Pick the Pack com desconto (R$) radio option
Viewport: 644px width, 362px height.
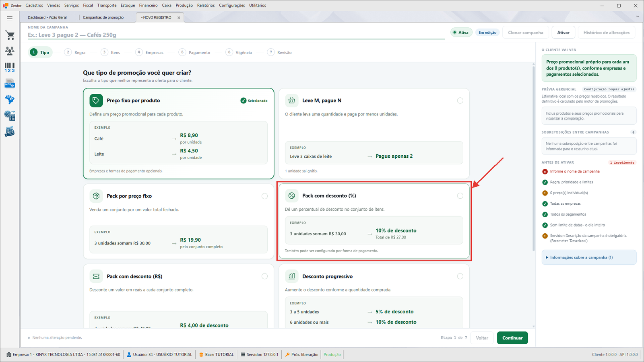pos(264,276)
